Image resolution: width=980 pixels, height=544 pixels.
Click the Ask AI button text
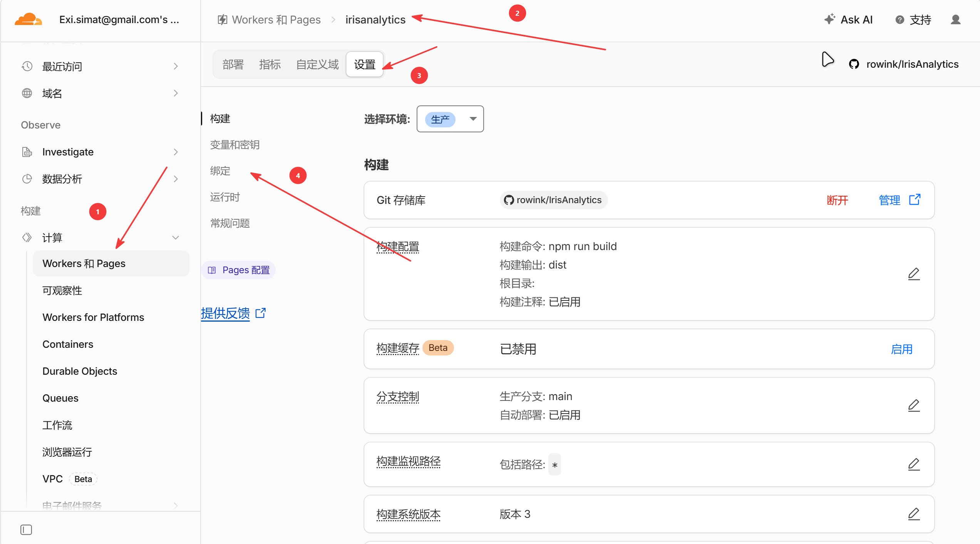click(x=856, y=20)
